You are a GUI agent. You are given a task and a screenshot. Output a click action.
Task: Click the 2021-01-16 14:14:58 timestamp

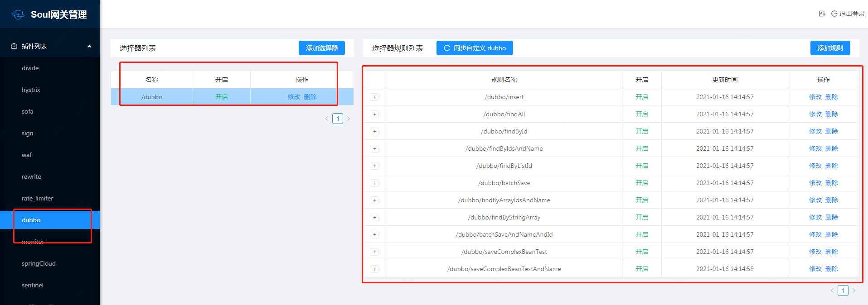(725, 269)
